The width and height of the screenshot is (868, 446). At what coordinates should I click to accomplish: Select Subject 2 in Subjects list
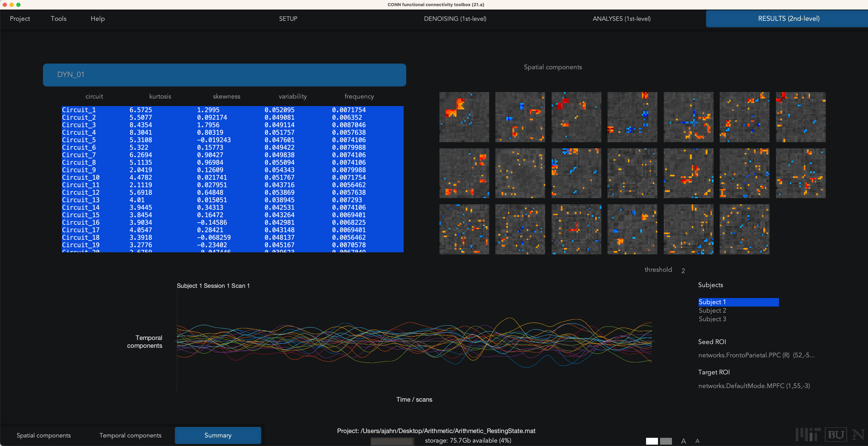[713, 311]
